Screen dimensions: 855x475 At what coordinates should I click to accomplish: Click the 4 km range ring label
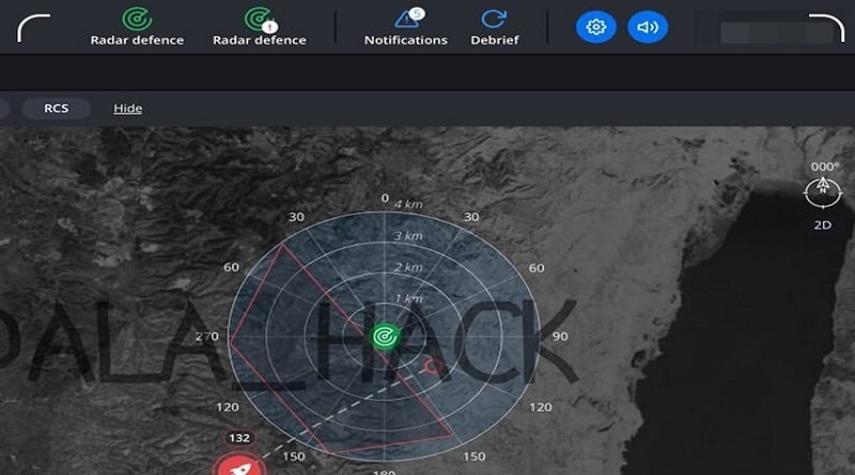point(408,204)
